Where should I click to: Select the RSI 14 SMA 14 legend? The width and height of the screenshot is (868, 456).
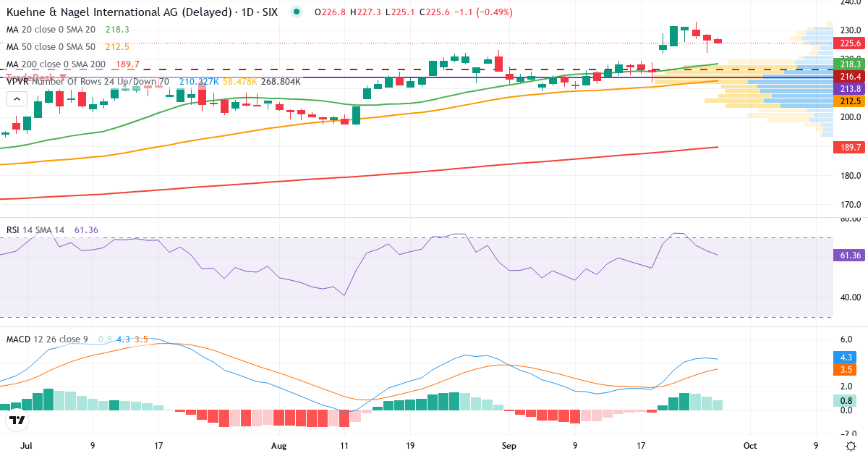pyautogui.click(x=35, y=230)
